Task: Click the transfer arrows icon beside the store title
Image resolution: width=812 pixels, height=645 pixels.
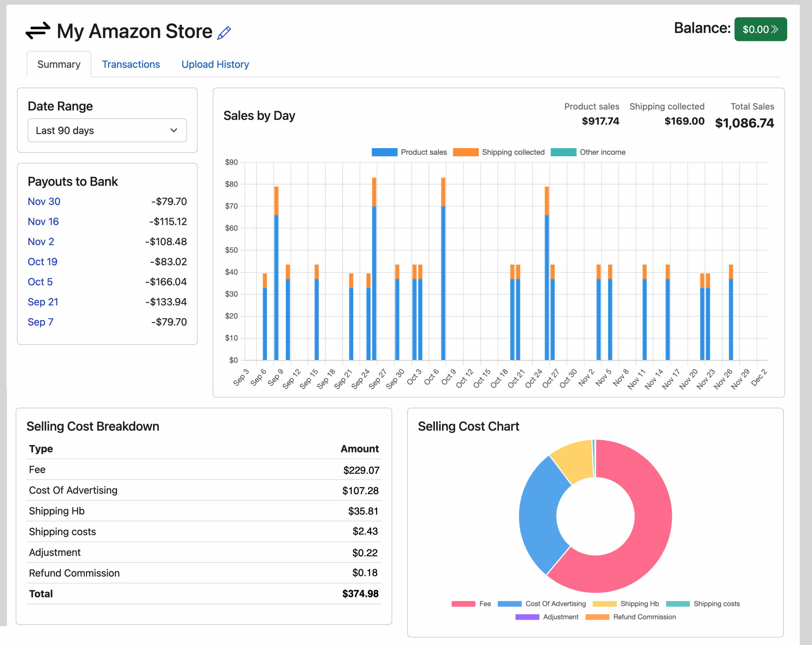Action: [x=38, y=31]
